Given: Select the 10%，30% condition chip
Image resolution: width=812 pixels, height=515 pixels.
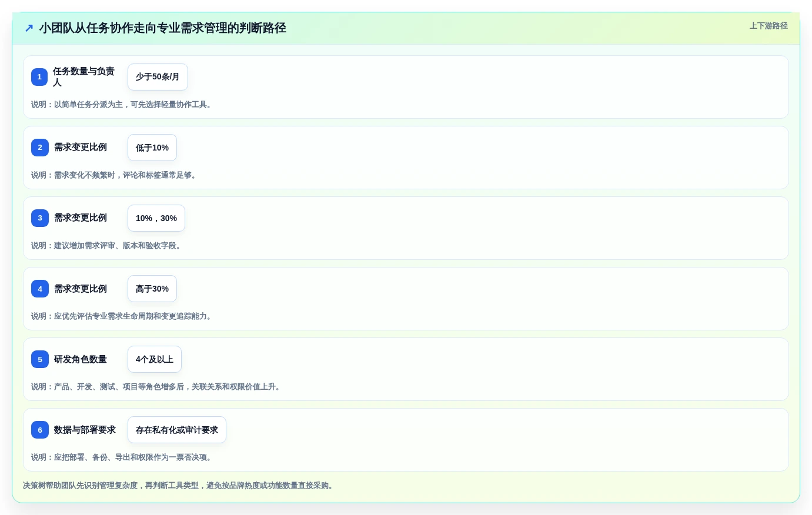Looking at the screenshot, I should pos(156,218).
